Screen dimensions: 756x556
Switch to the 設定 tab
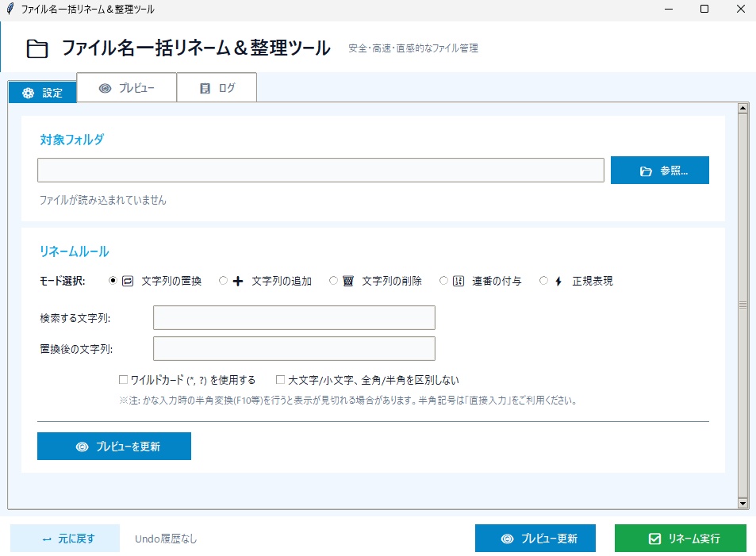tap(42, 93)
